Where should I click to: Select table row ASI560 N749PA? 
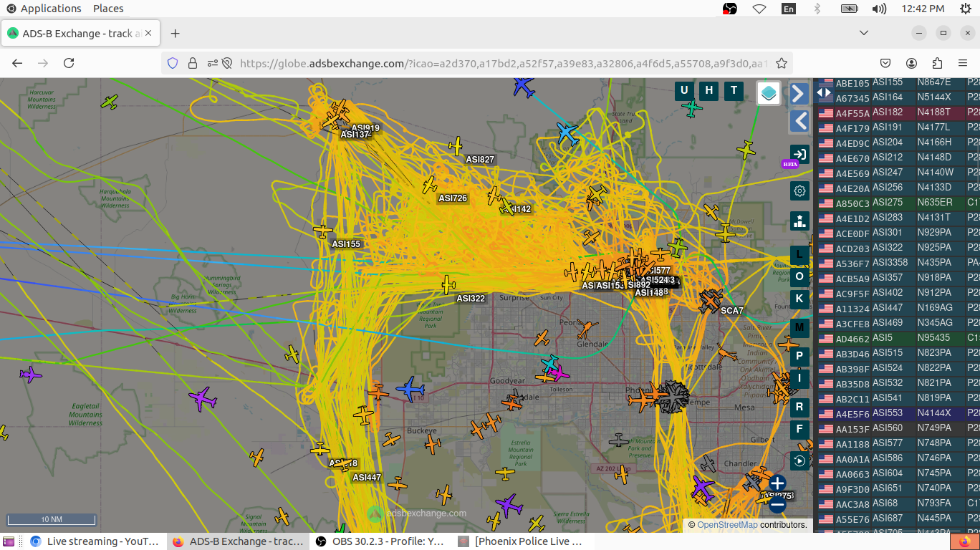(x=897, y=428)
